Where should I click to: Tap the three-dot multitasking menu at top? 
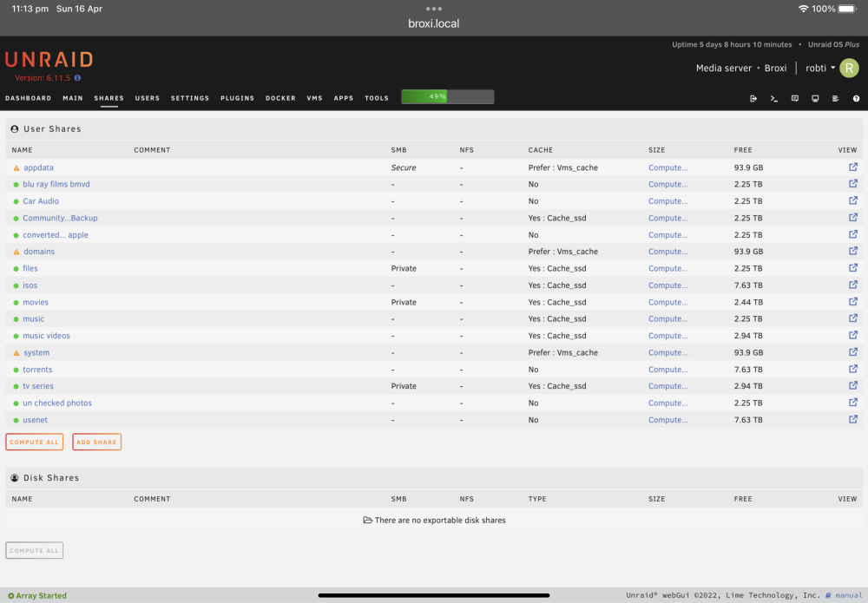(433, 9)
